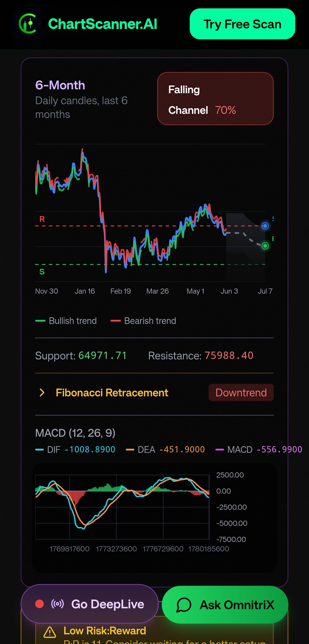Tap the green target marker on the chart
Screen dimensions: 309x644
point(265,246)
